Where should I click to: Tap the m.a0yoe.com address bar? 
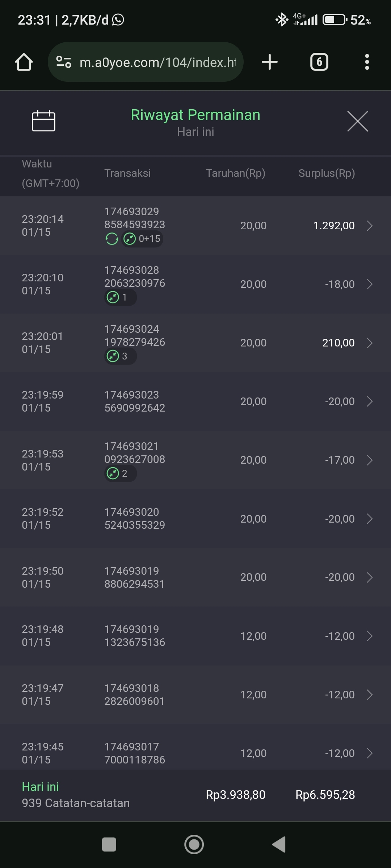157,62
